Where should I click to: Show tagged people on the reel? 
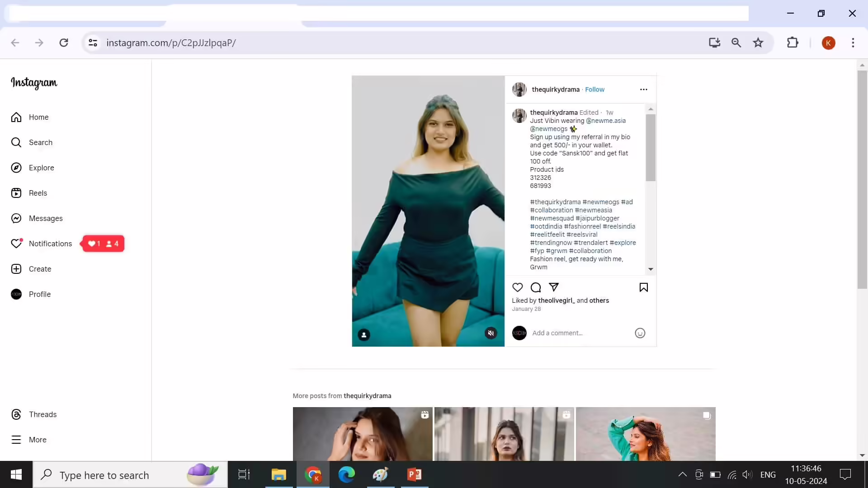(364, 335)
